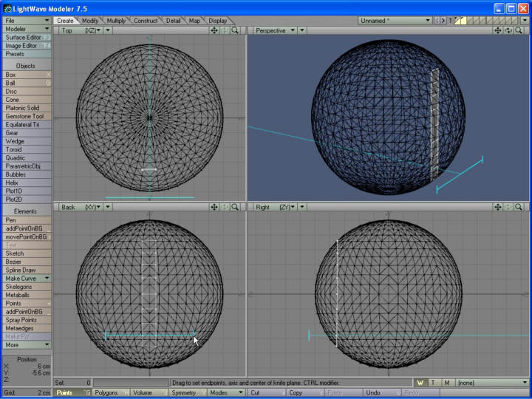Viewport: 532px width, 399px height.
Task: Click the pan icon in the Back viewport
Action: pyautogui.click(x=214, y=207)
